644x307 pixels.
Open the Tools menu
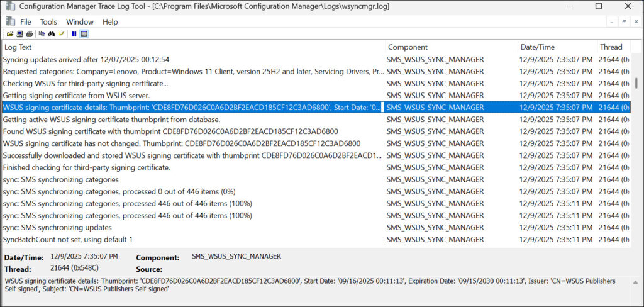tap(48, 22)
